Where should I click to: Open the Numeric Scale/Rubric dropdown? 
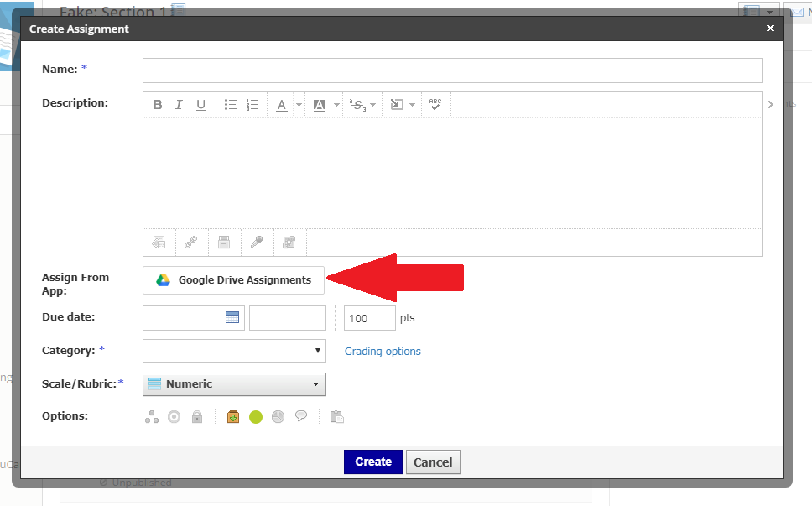[x=234, y=384]
